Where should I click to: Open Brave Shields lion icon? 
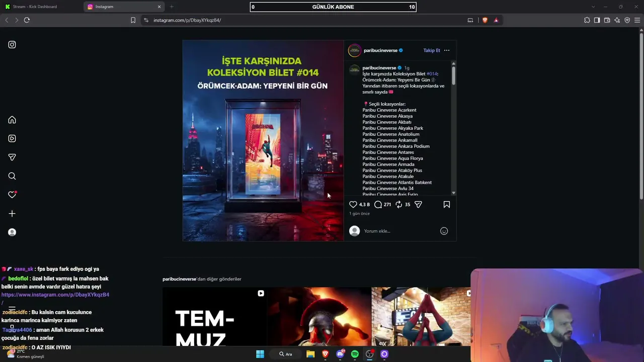pos(485,20)
